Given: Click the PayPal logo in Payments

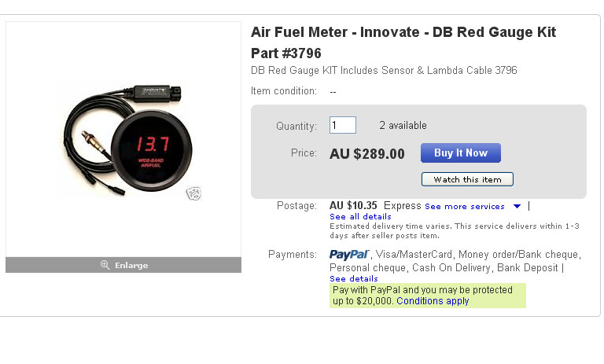Looking at the screenshot, I should (x=349, y=255).
